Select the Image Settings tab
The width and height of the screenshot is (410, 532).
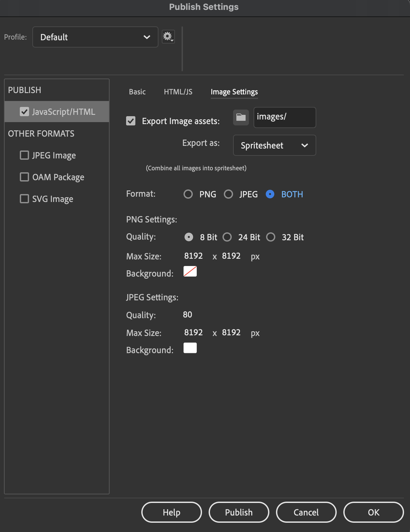[234, 92]
